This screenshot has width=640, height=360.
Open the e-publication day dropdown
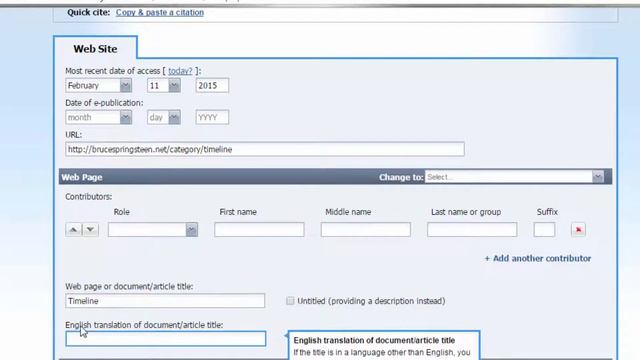(164, 118)
